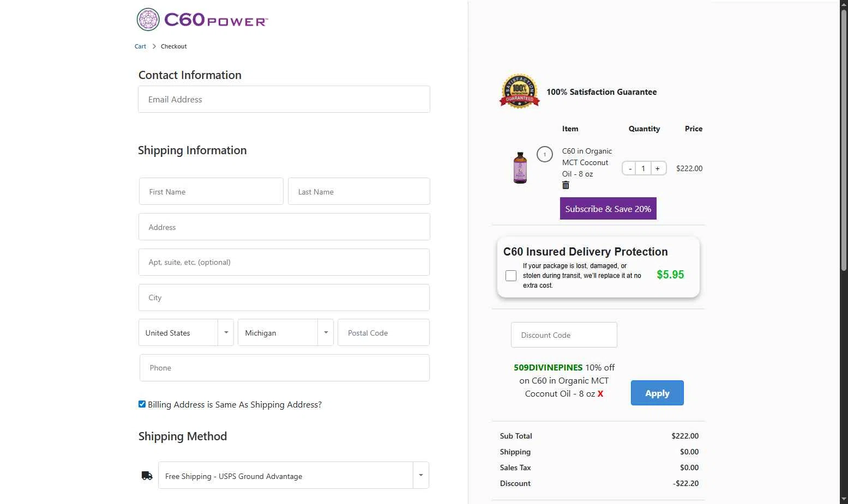Apply the discount code
This screenshot has width=848, height=504.
[657, 393]
